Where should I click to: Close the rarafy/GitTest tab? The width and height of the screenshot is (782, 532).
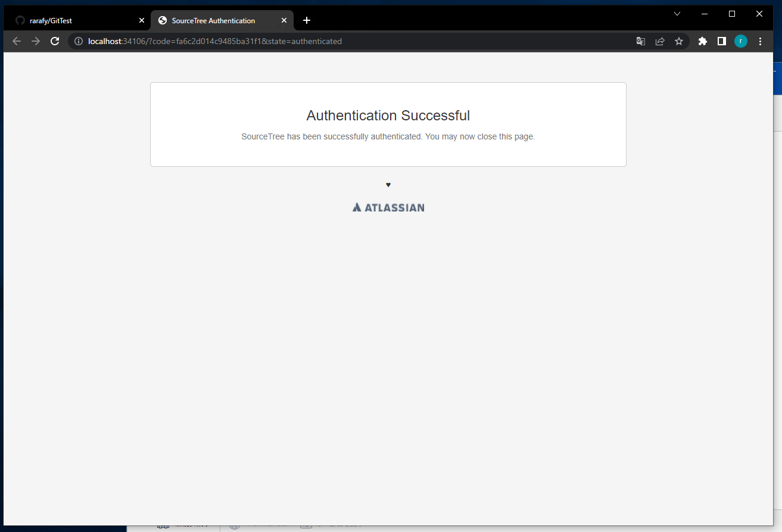[x=142, y=20]
